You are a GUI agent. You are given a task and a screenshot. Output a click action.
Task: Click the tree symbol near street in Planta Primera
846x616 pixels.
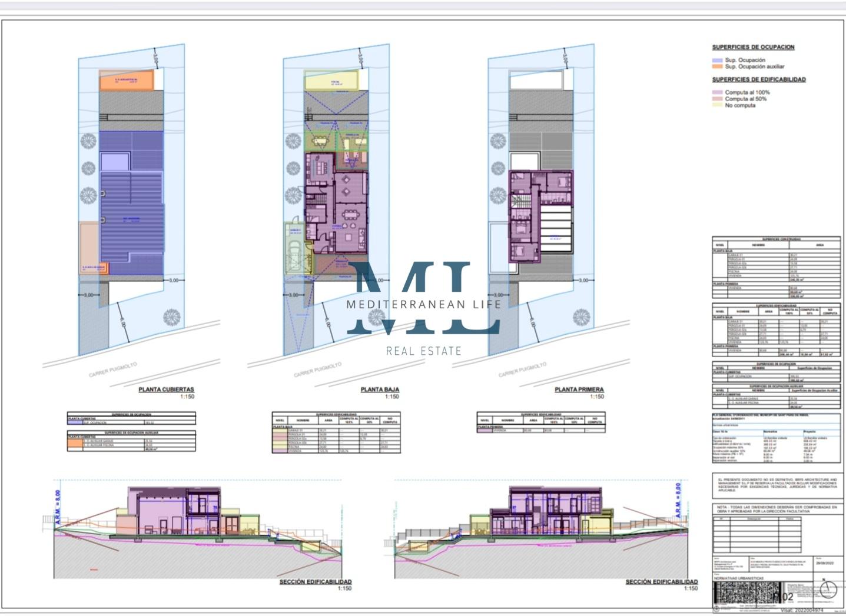point(580,317)
